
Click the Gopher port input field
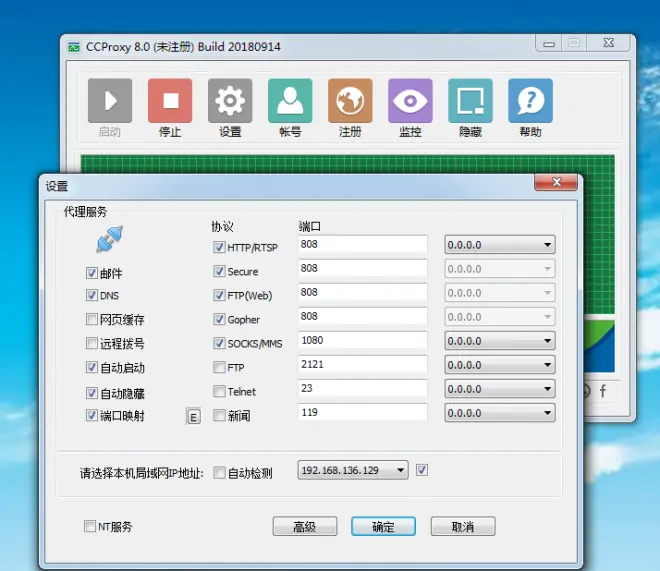(x=362, y=316)
